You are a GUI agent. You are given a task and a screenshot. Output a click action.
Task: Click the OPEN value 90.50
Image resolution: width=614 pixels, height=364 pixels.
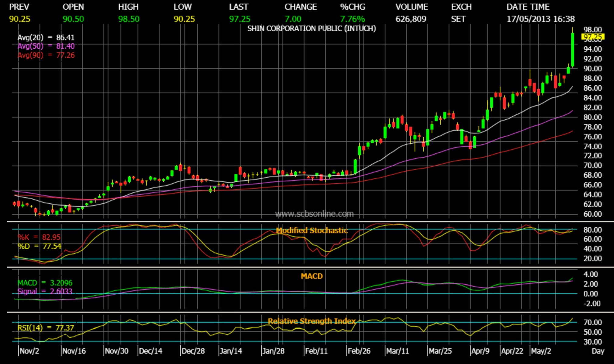[x=73, y=19]
